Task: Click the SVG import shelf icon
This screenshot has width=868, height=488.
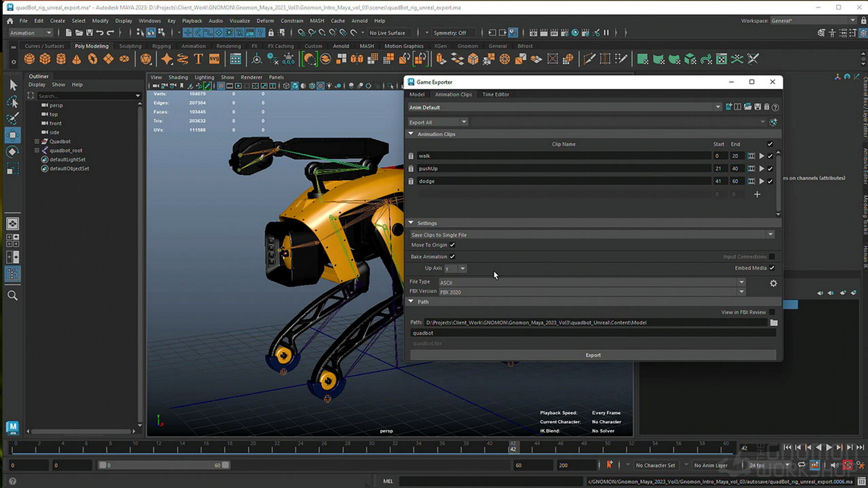Action: click(x=214, y=59)
